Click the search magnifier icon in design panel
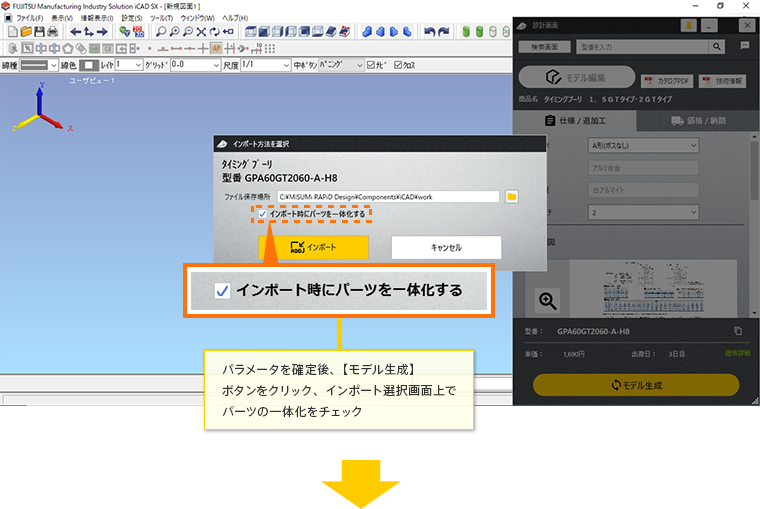 pyautogui.click(x=716, y=46)
